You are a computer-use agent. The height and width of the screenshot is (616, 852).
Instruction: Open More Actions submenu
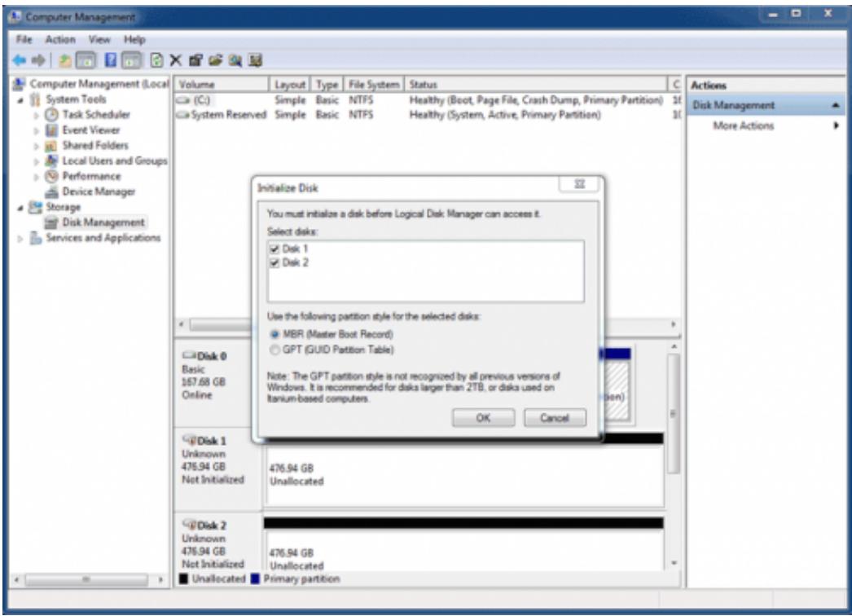(766, 125)
